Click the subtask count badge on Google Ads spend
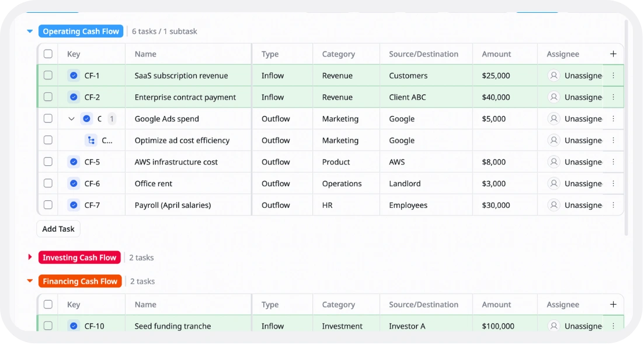The width and height of the screenshot is (644, 345). tap(112, 119)
